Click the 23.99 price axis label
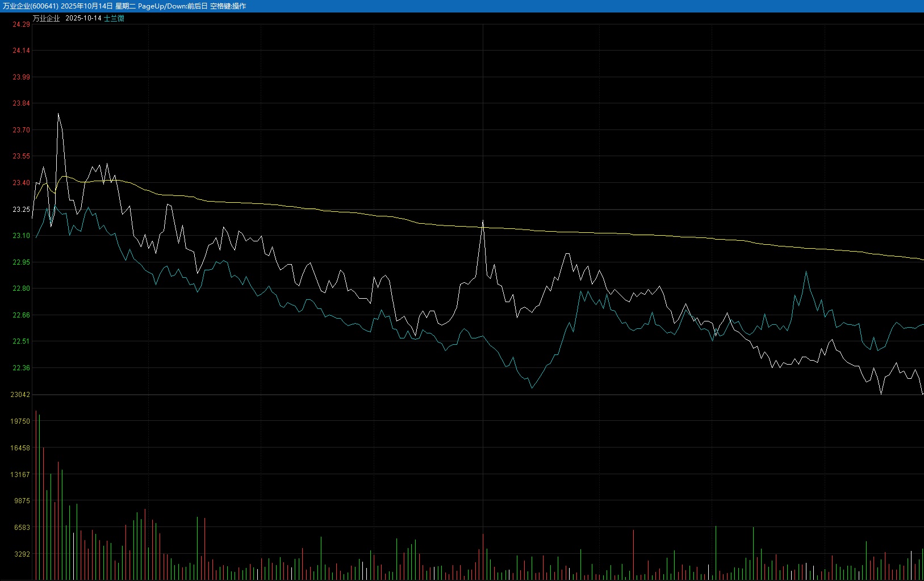This screenshot has width=924, height=581. 22,77
